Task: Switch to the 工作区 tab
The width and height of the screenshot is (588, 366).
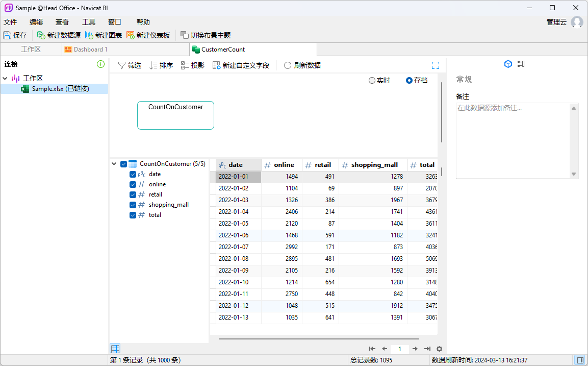Action: tap(31, 49)
